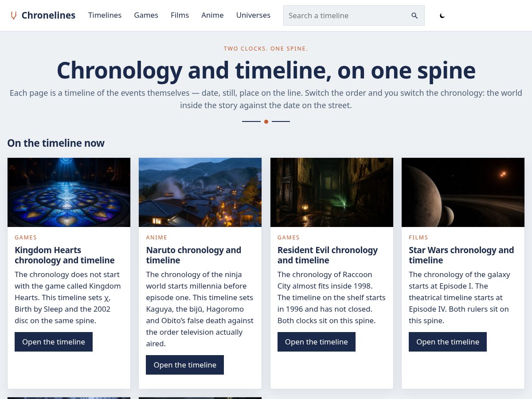Viewport: 532px width, 399px height.
Task: Click the 'Chronology and timeline, on one spine' headline
Action: click(266, 70)
